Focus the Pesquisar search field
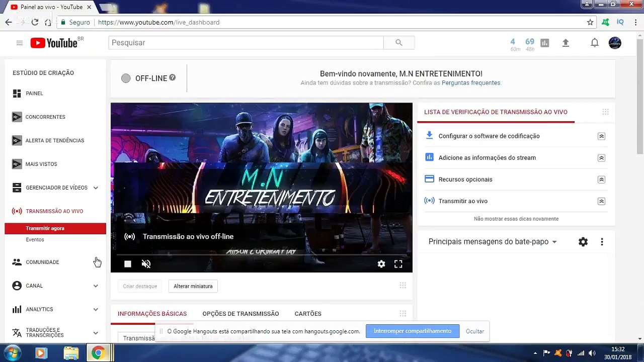The height and width of the screenshot is (362, 644). point(246,43)
